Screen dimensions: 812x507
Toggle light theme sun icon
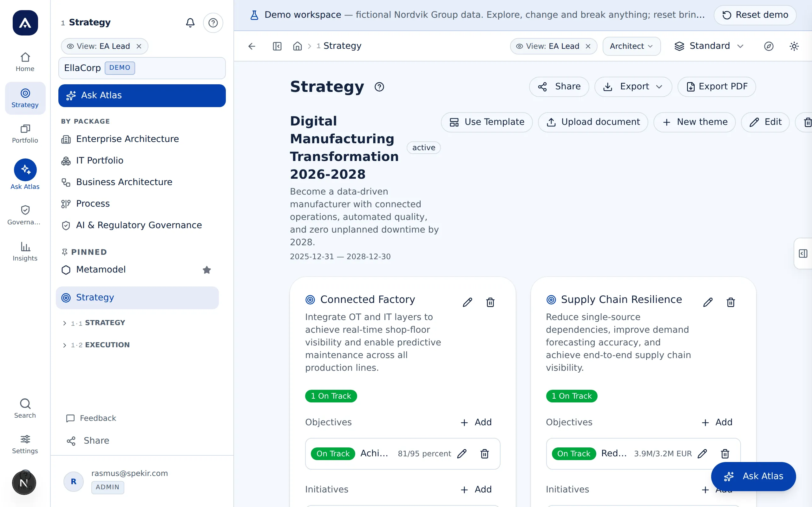794,46
